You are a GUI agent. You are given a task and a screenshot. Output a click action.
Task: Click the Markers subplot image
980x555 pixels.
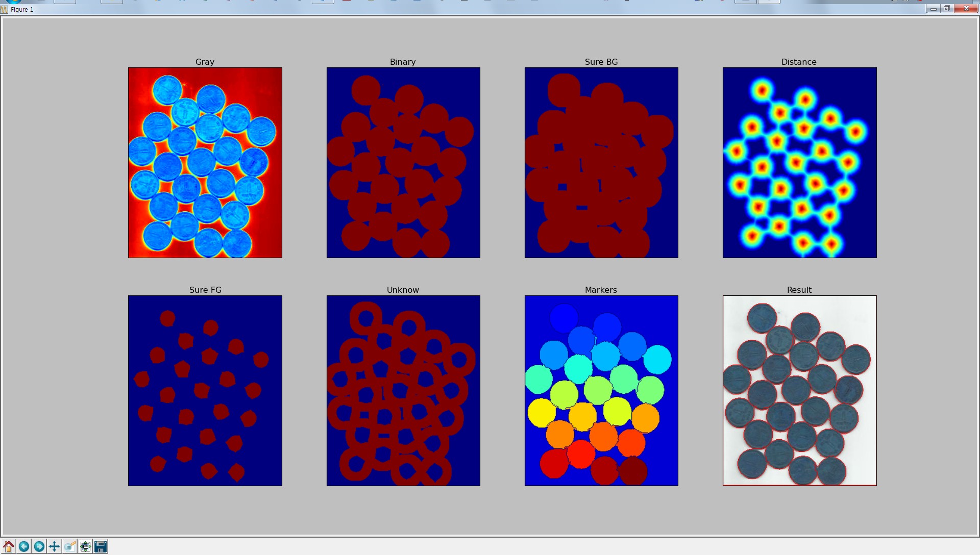tap(601, 391)
